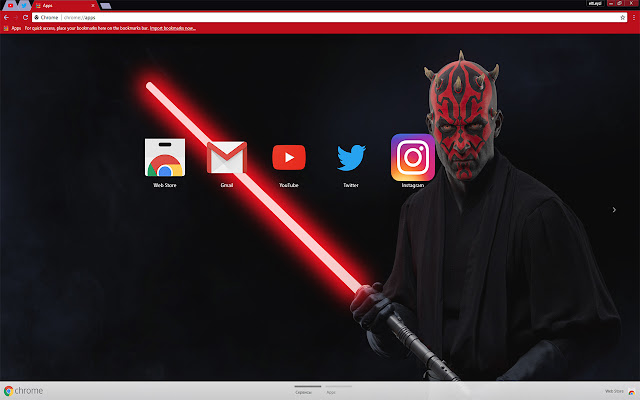Open Apps shortcut in bookmarks bar
The height and width of the screenshot is (400, 640).
click(x=12, y=28)
